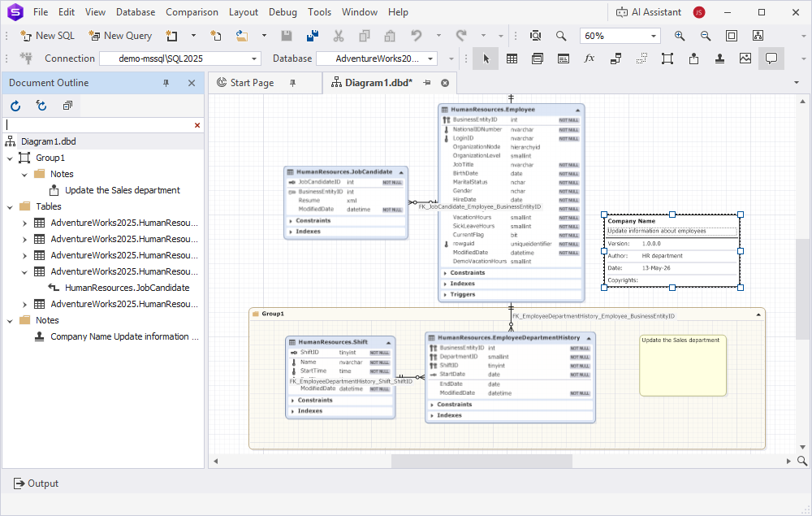Select the HumanResources.Shift table header
This screenshot has height=516, width=812.
(339, 342)
